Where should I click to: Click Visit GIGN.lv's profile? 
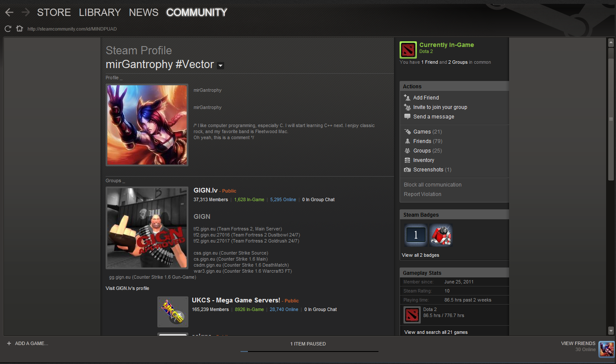pyautogui.click(x=127, y=288)
